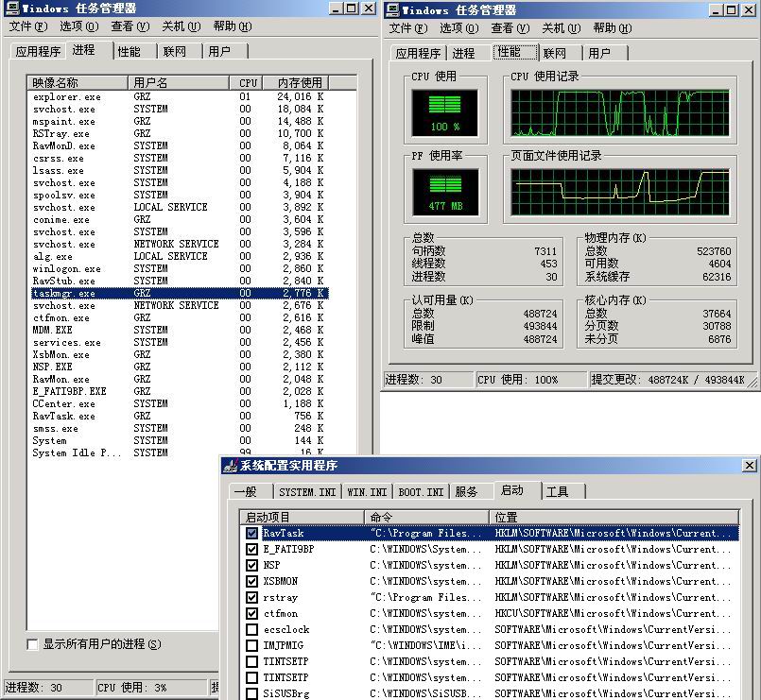Select mspaint.exe process row
Image resolution: width=761 pixels, height=700 pixels.
click(180, 121)
